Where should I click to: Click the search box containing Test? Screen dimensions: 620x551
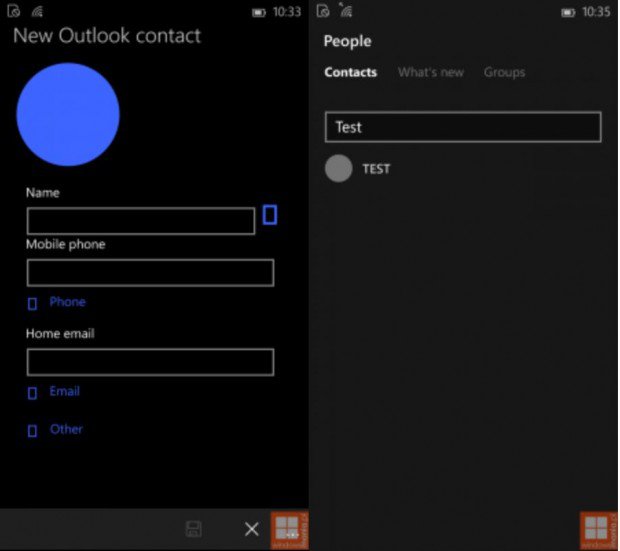pos(463,127)
